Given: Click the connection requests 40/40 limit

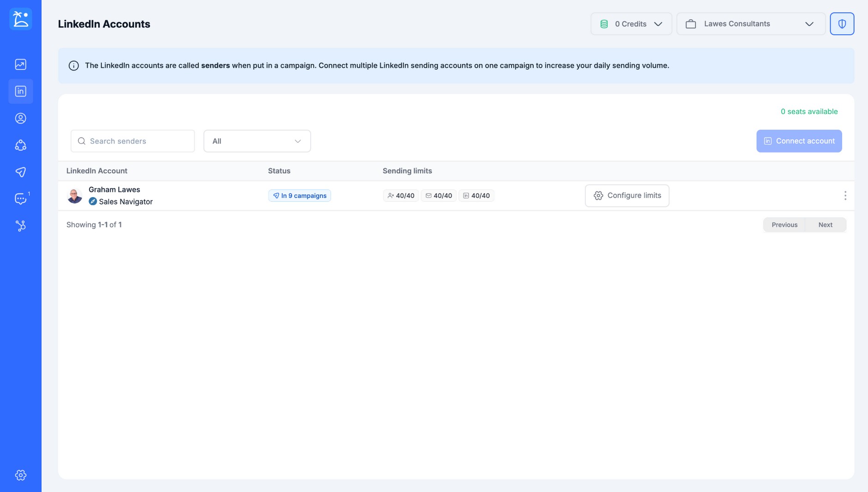Looking at the screenshot, I should [x=401, y=196].
